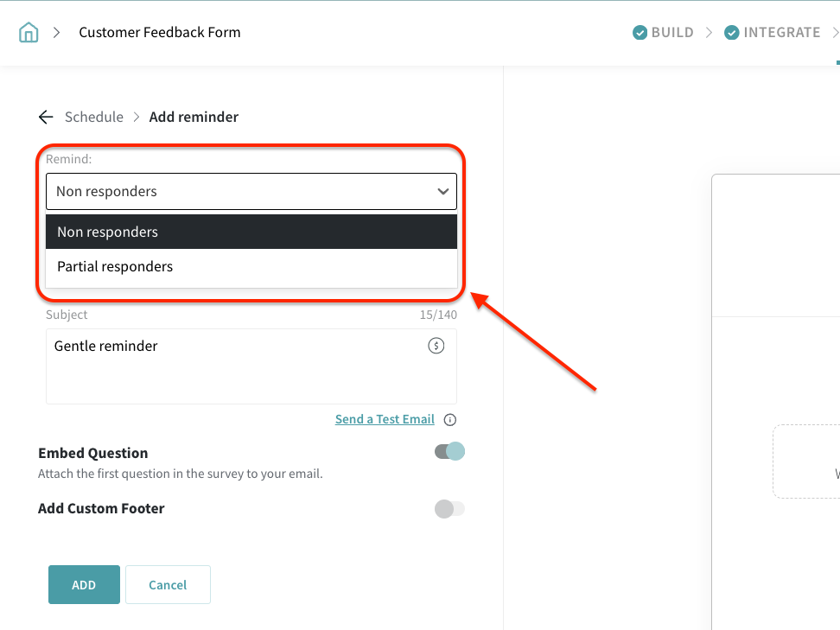Image resolution: width=840 pixels, height=630 pixels.
Task: Click the Cancel button
Action: (168, 585)
